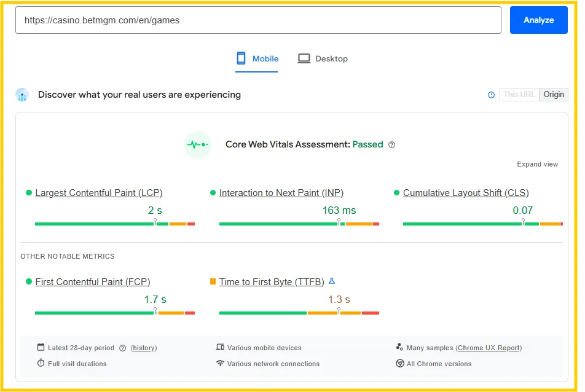Viewport: 585px width, 392px height.
Task: Click the help icon beside Passed
Action: pos(392,145)
